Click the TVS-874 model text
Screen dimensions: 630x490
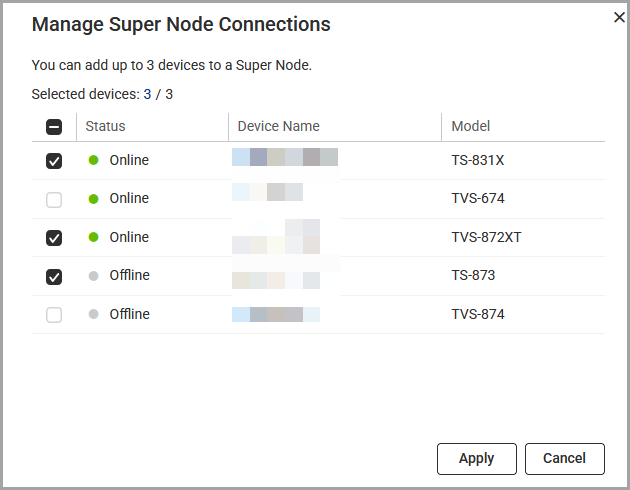[478, 314]
